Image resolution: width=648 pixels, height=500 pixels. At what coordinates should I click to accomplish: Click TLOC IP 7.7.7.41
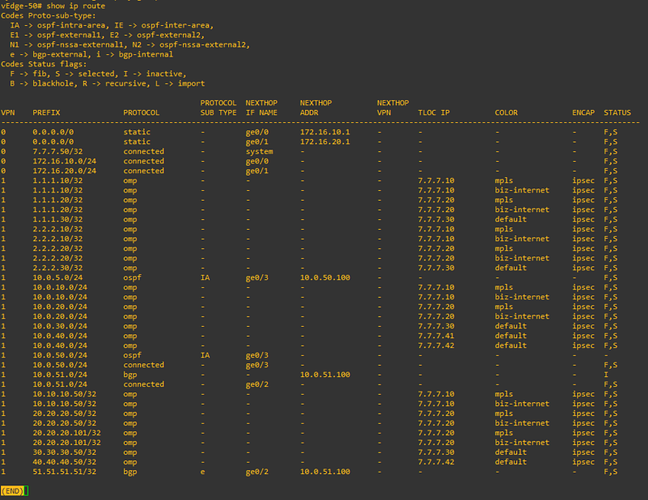click(436, 336)
